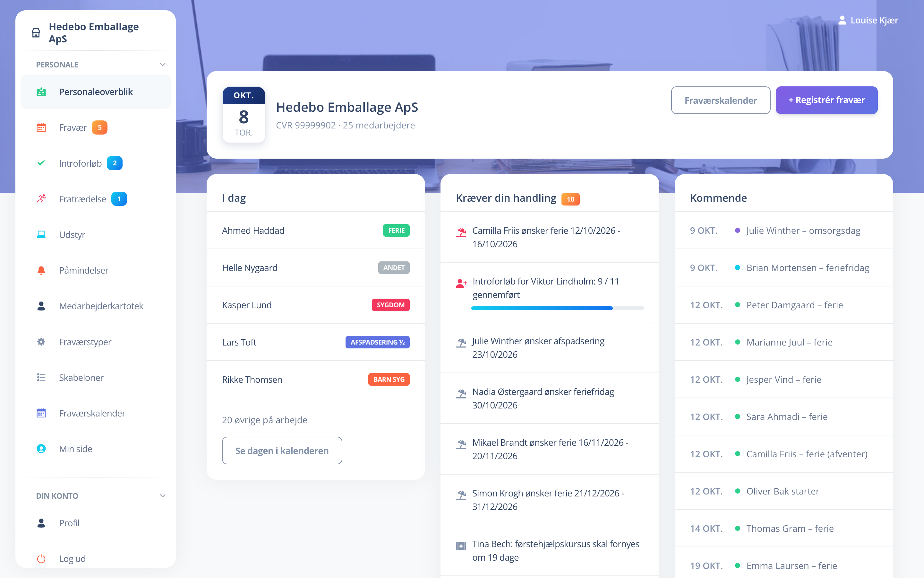Click the orange 5 badge next to Fravær
The image size is (924, 578).
point(99,127)
